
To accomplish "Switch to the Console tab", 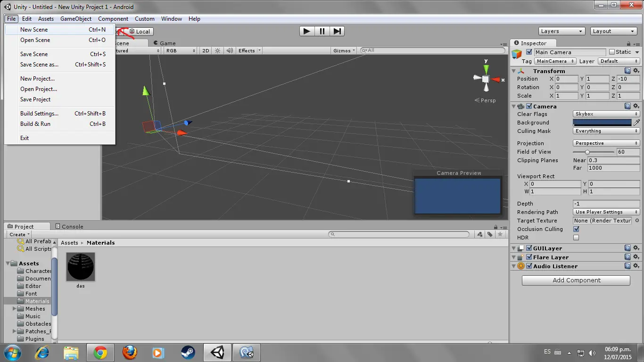I will click(69, 226).
